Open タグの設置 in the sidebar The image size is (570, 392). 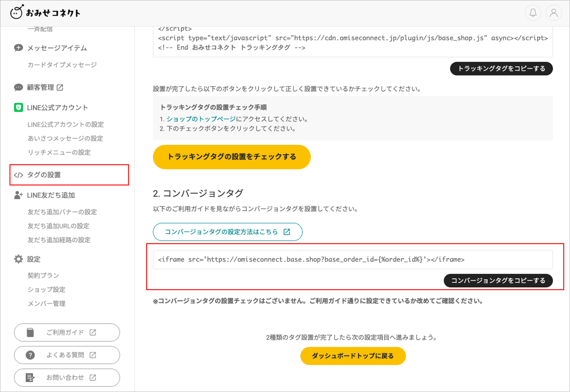[44, 175]
